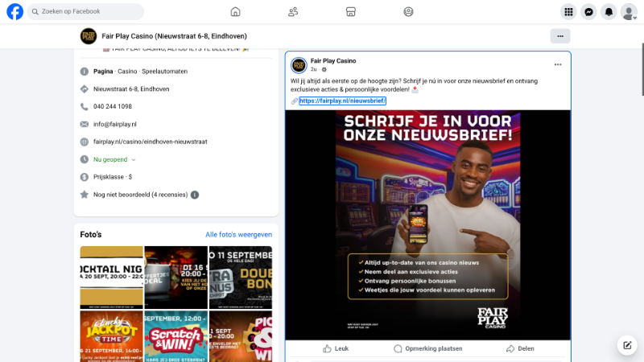
Task: Open the Groups icon in top bar
Action: tap(408, 12)
